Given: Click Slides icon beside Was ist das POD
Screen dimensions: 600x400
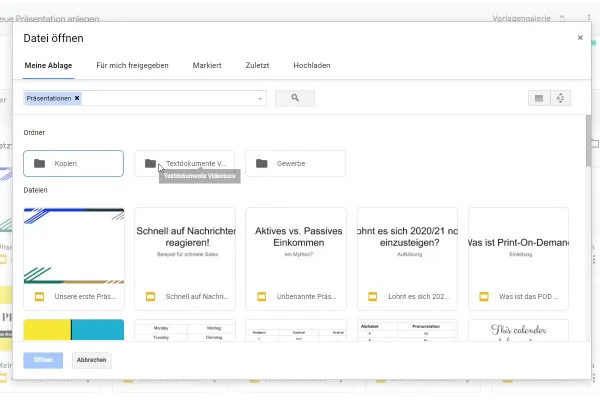Looking at the screenshot, I should tap(484, 297).
